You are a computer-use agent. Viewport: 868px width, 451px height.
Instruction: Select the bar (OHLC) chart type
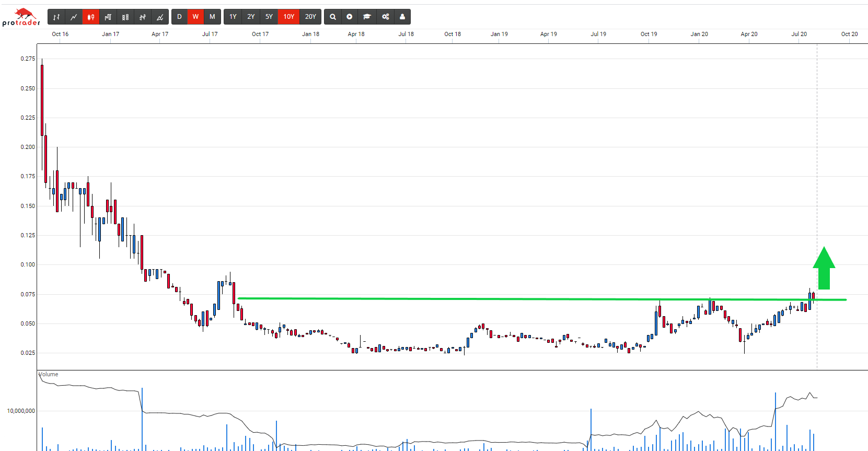tap(56, 17)
